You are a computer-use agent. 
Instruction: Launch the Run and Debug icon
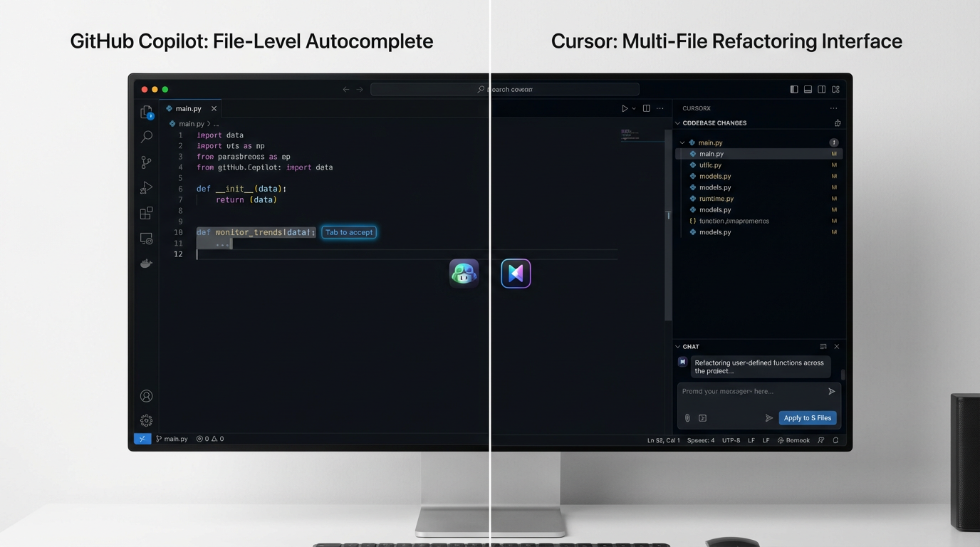coord(146,187)
